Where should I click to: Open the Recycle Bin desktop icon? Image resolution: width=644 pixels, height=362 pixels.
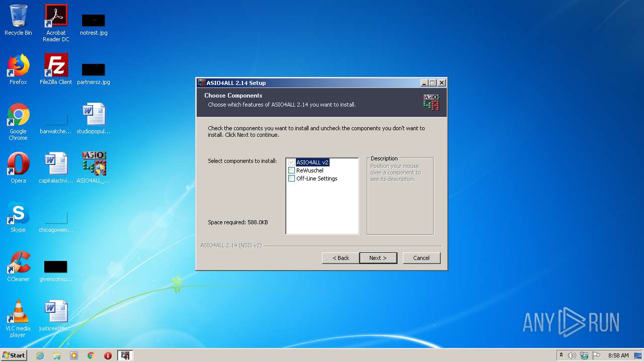click(x=18, y=21)
